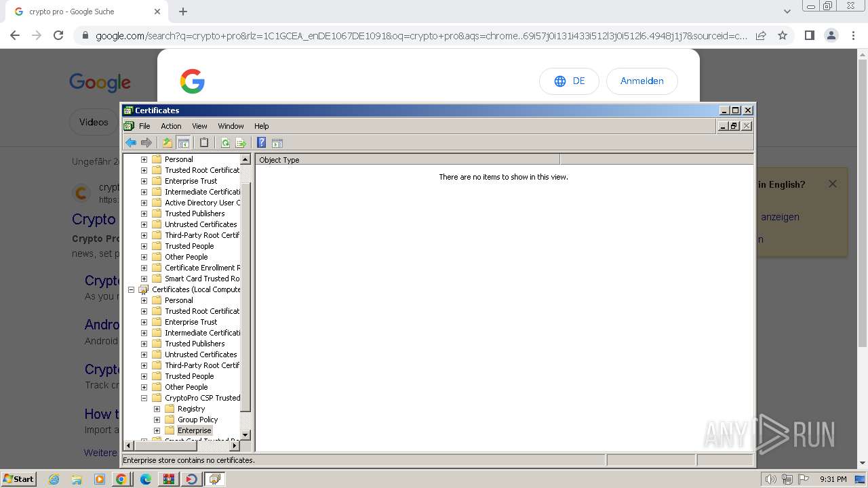The image size is (868, 488).
Task: Click the tree horizontal scrollbar right arrow
Action: (235, 445)
